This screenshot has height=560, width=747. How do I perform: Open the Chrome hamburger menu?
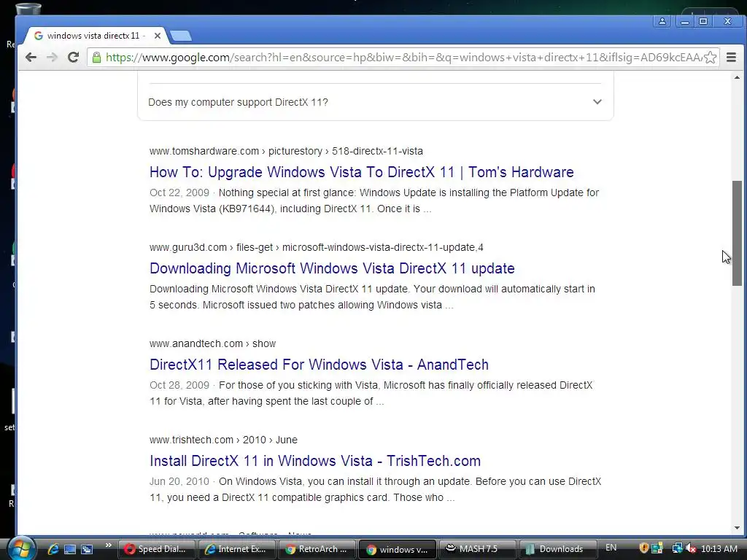pyautogui.click(x=731, y=57)
